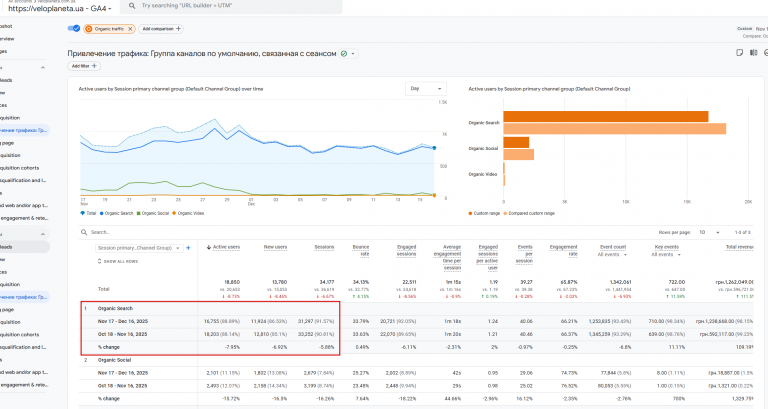
Task: Sort table by Active users column
Action: 226,246
